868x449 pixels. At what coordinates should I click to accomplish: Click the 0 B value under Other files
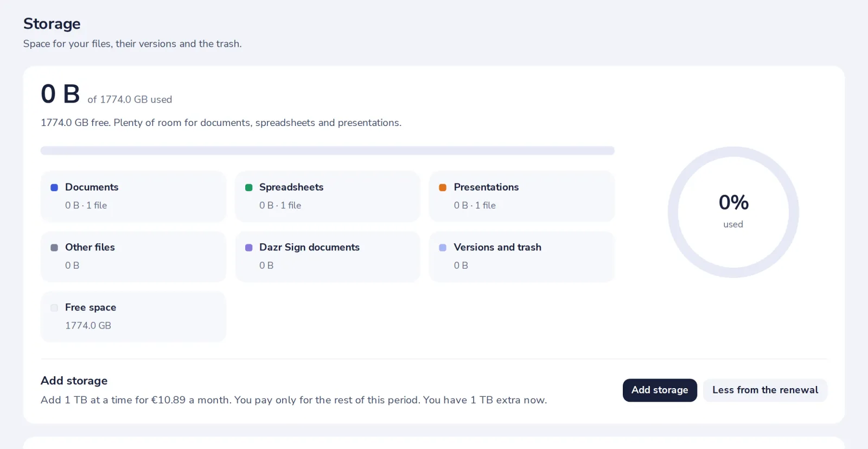coord(72,265)
